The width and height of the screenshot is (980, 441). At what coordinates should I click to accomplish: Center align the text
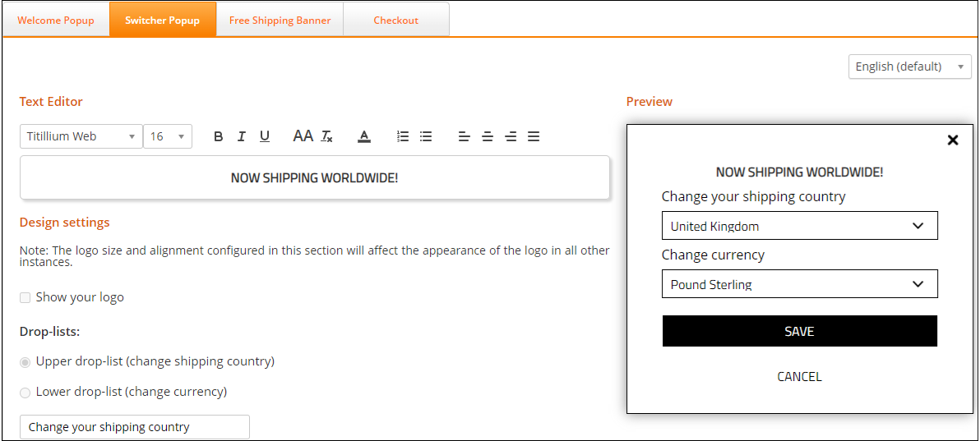487,136
